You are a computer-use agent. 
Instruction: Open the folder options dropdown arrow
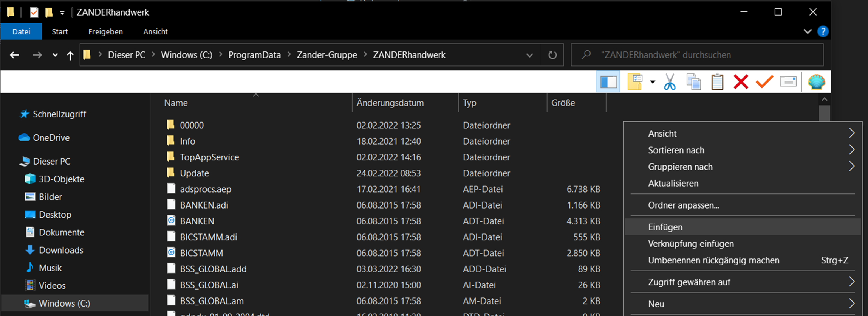(x=653, y=82)
